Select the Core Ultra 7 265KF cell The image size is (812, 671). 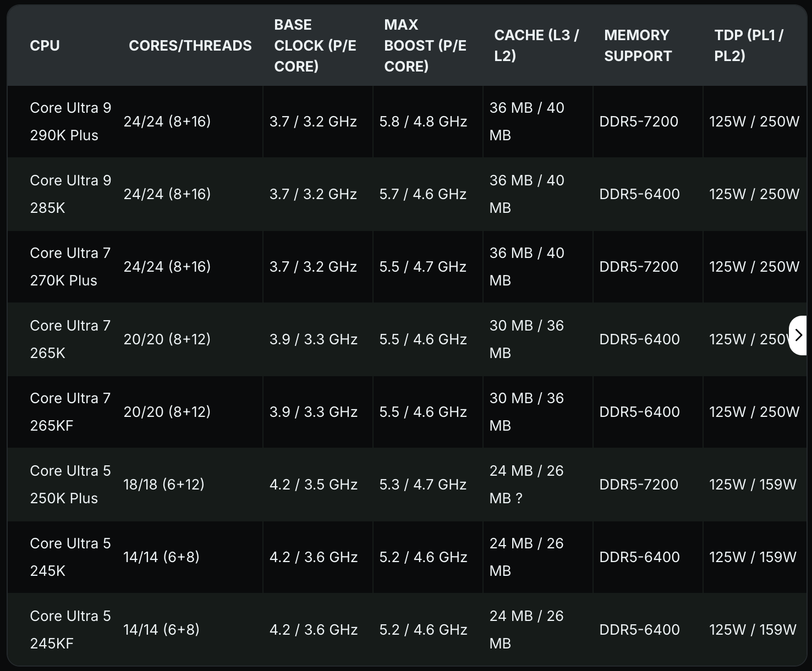click(x=70, y=412)
